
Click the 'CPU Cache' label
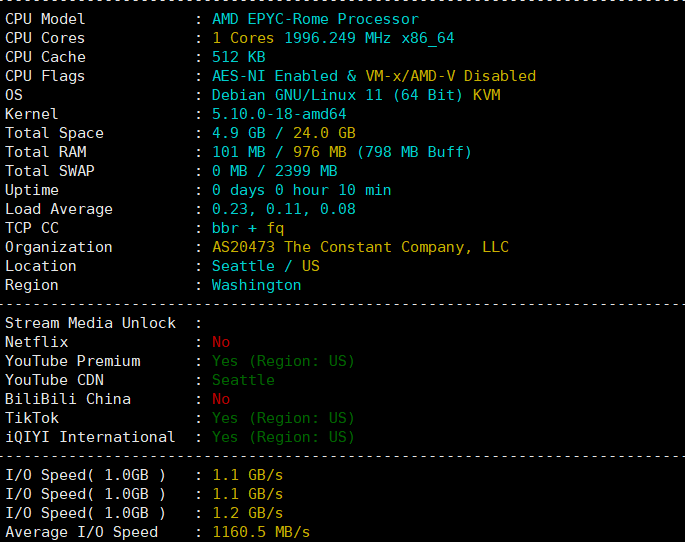tap(45, 57)
